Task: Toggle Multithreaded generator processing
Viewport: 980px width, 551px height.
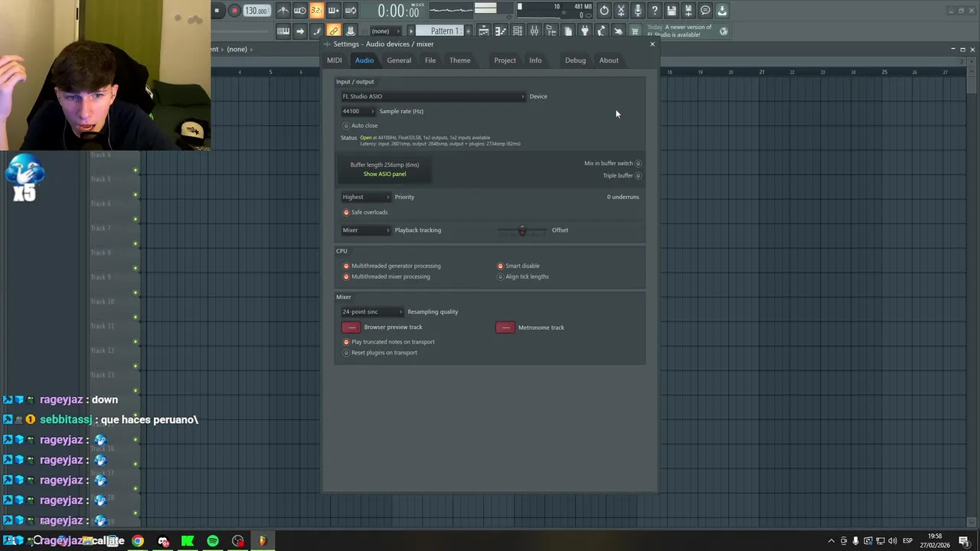Action: point(392,266)
